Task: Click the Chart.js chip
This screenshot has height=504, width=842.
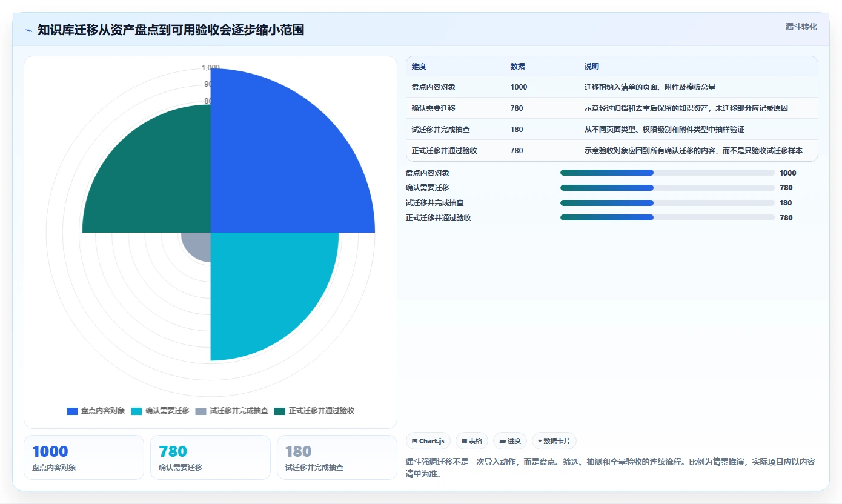Action: pyautogui.click(x=428, y=441)
